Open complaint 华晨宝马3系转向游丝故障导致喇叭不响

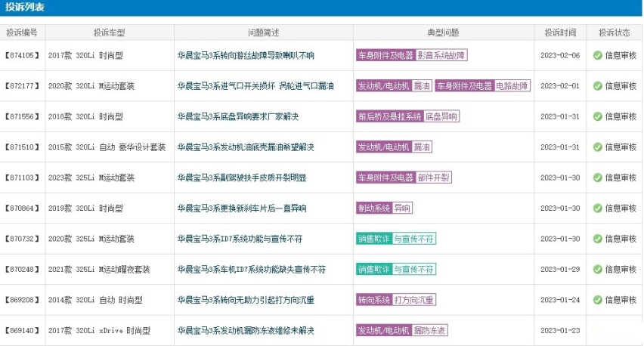(246, 55)
